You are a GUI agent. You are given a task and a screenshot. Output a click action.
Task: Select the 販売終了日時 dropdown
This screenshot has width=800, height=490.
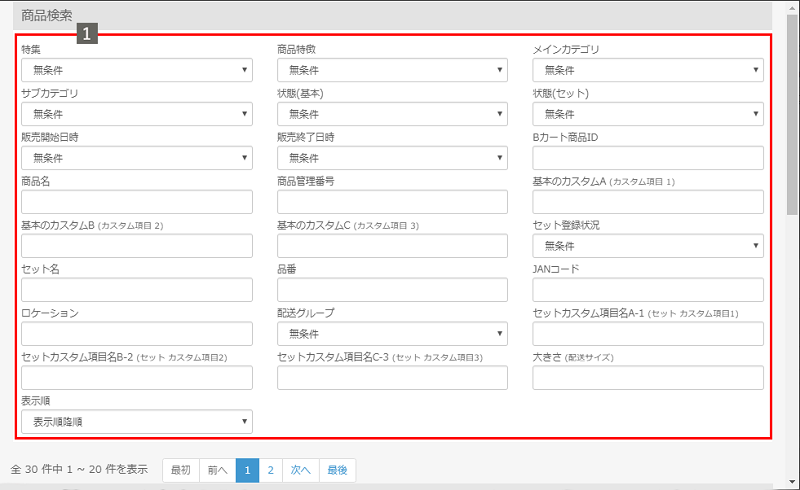[x=392, y=158]
